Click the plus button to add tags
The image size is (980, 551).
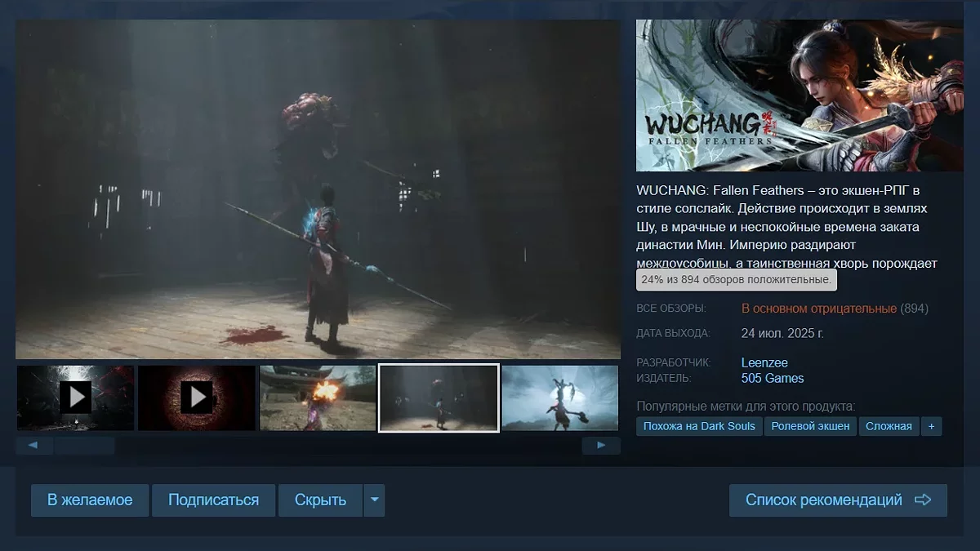[x=931, y=426]
